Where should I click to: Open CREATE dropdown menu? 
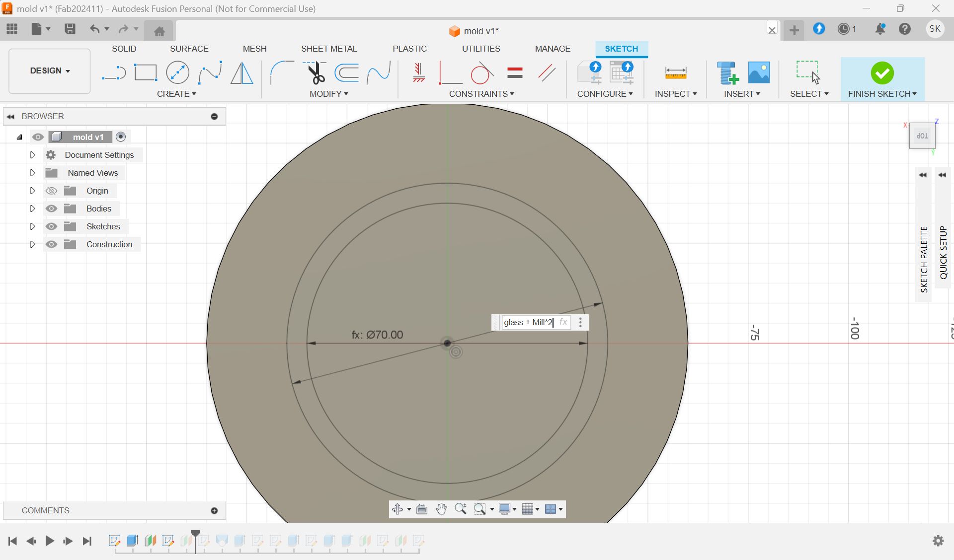[x=176, y=94]
